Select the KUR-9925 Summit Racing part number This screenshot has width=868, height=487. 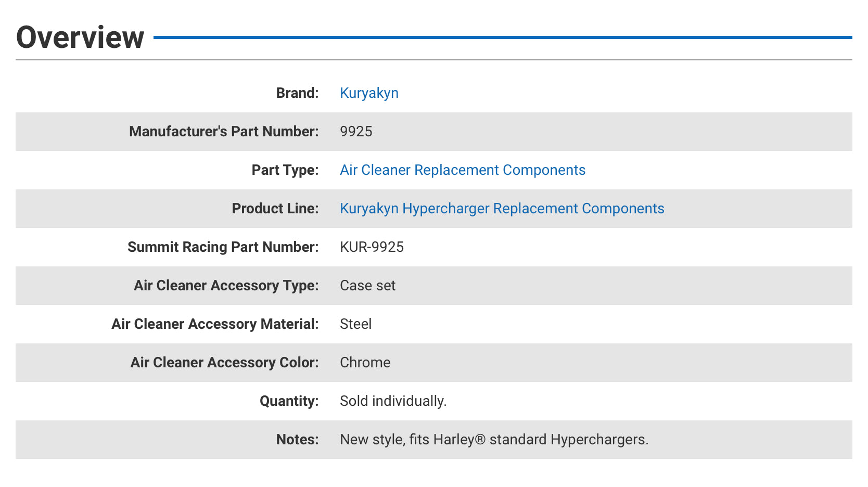click(x=372, y=247)
